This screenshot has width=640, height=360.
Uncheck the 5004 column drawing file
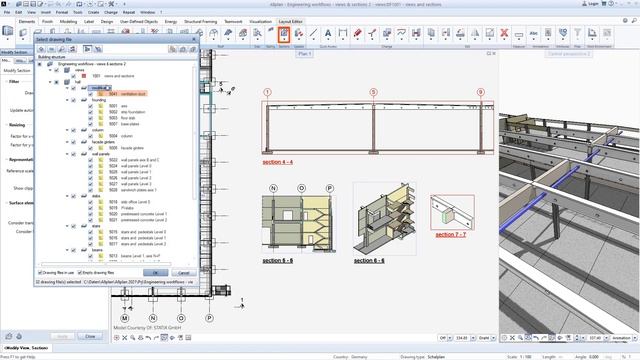91,136
